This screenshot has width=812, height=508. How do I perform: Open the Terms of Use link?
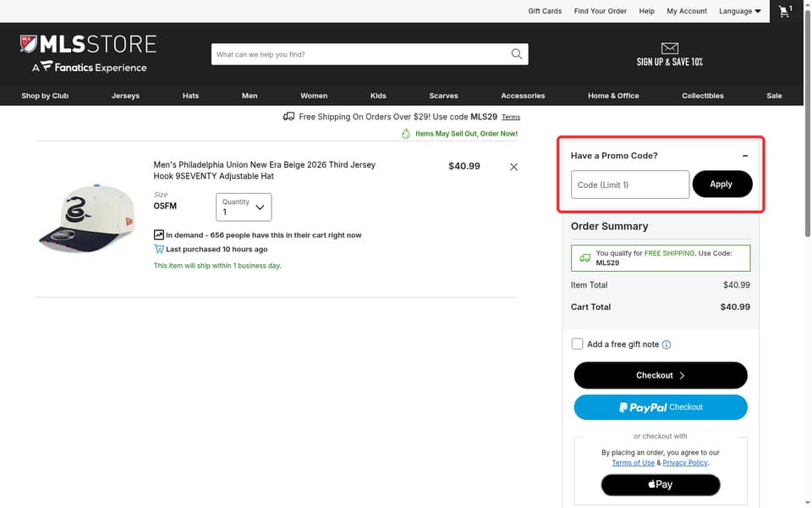click(x=633, y=463)
